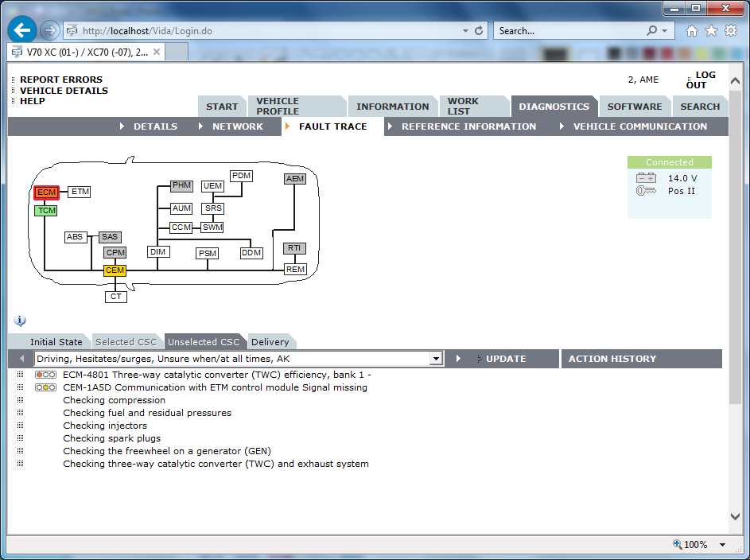This screenshot has width=750, height=560.
Task: Go to the Network sub-tab
Action: (x=237, y=126)
